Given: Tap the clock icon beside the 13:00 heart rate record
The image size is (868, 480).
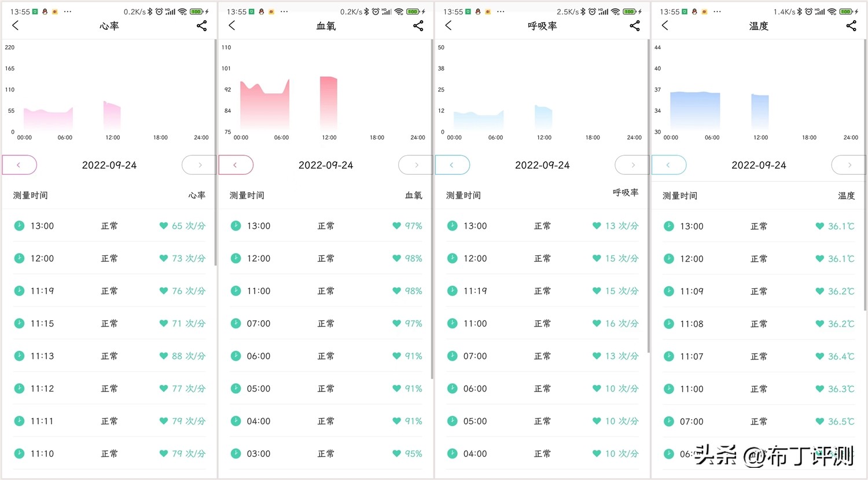Looking at the screenshot, I should pos(19,226).
